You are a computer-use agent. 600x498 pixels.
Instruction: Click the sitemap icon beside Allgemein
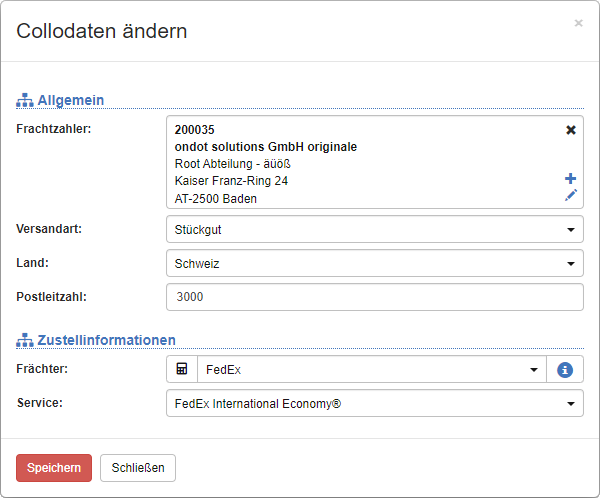point(25,100)
